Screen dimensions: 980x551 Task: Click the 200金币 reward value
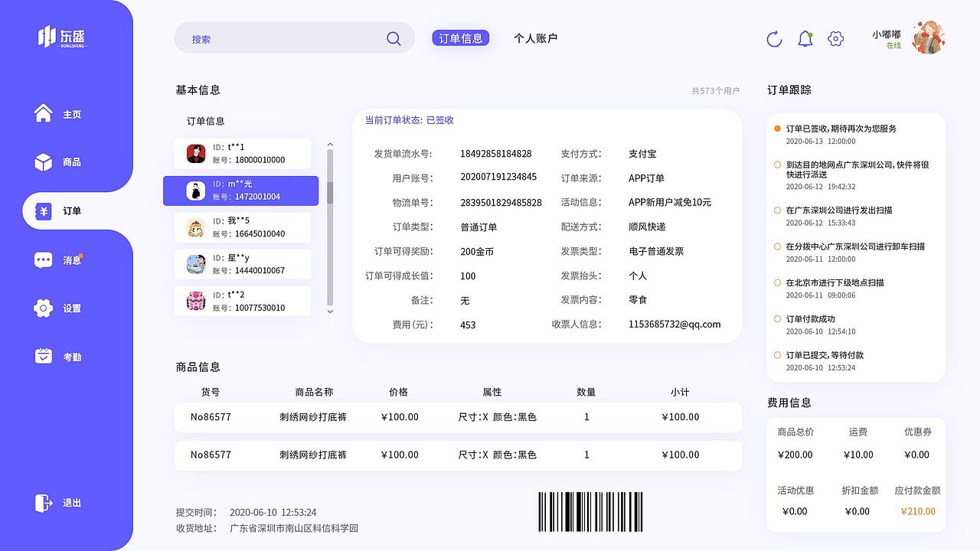pos(477,251)
